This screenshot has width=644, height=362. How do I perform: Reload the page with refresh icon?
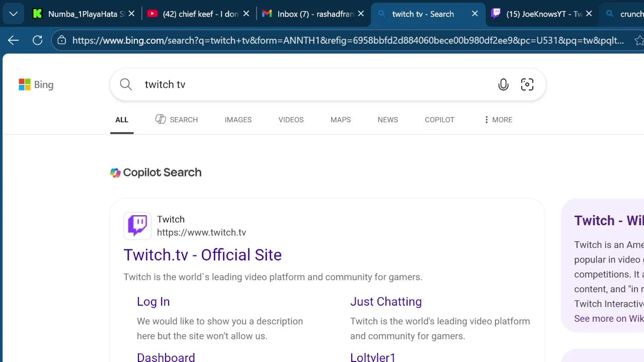pos(37,40)
